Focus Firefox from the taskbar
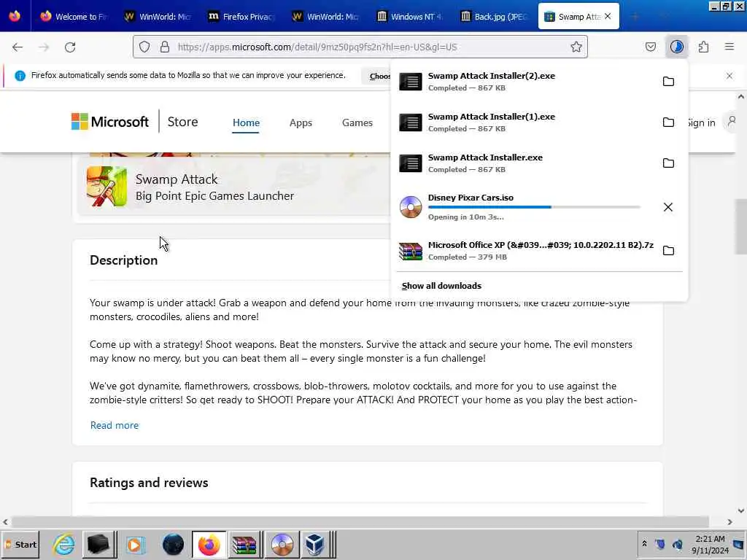Viewport: 747px width, 560px height. 209,544
